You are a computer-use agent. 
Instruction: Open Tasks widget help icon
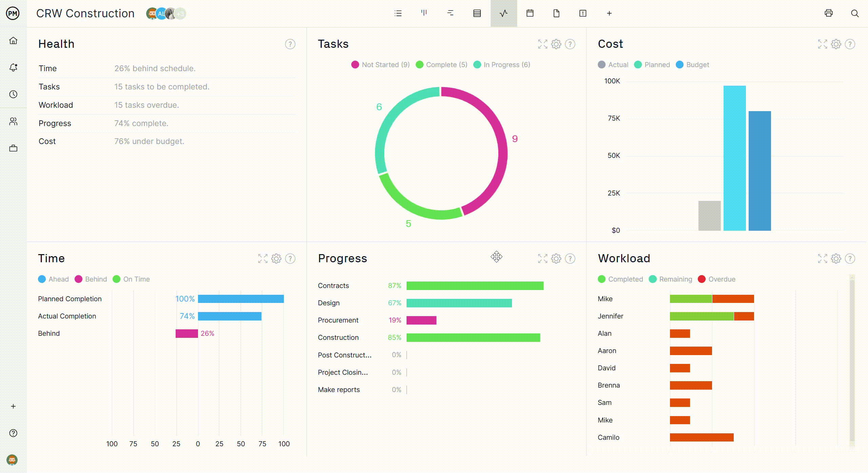pos(570,44)
